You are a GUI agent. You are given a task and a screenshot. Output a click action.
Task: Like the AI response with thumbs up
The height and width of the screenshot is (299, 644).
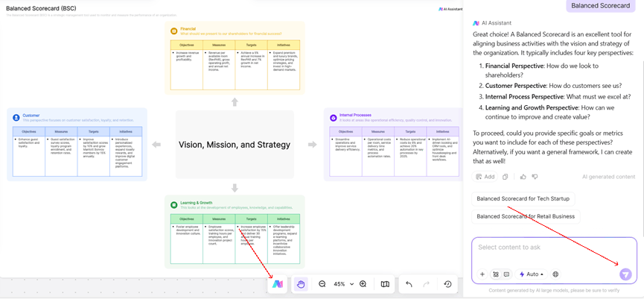[523, 177]
